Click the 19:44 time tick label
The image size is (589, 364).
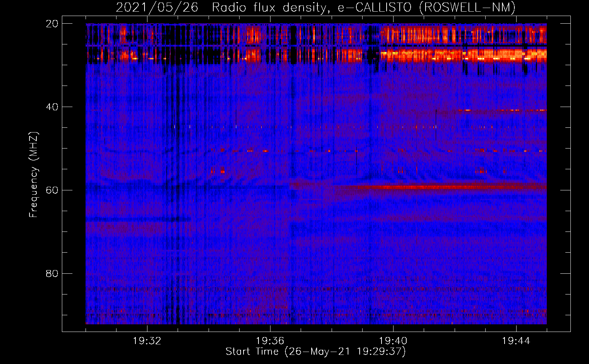tap(516, 341)
